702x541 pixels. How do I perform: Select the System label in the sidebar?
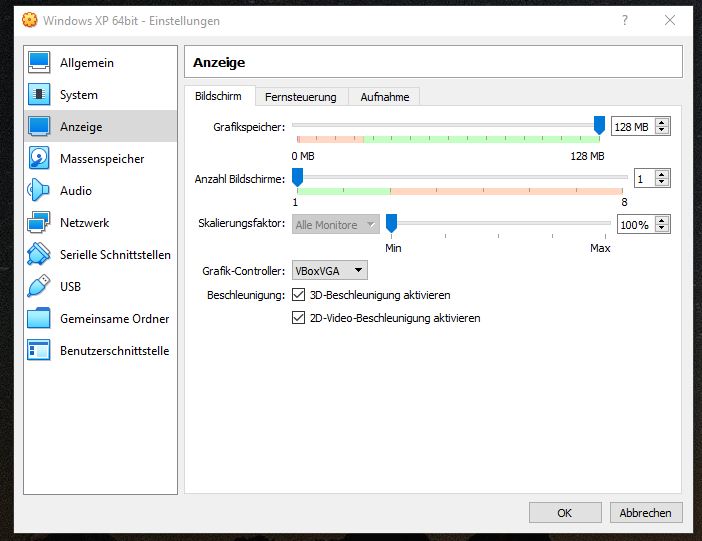[79, 95]
